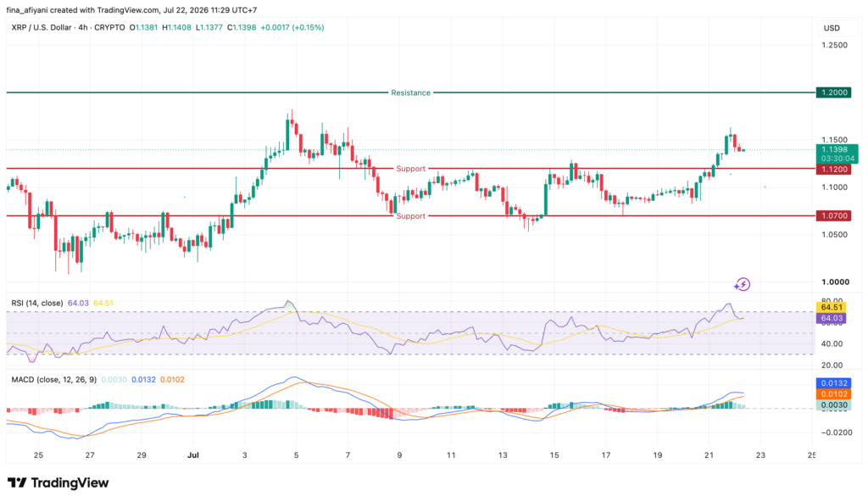Click the XRP / U.S. Dollar symbol title
The image size is (868, 502).
click(x=42, y=27)
